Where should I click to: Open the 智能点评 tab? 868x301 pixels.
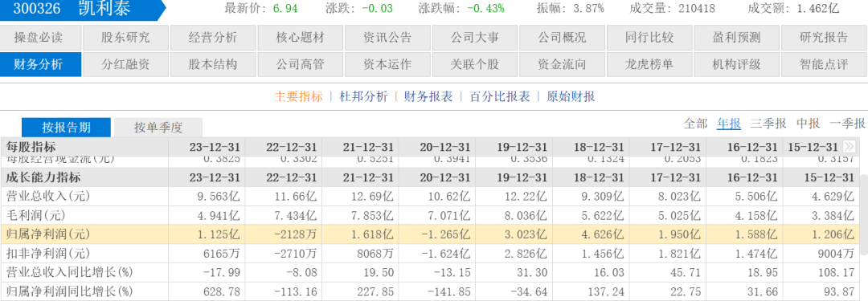(x=824, y=64)
